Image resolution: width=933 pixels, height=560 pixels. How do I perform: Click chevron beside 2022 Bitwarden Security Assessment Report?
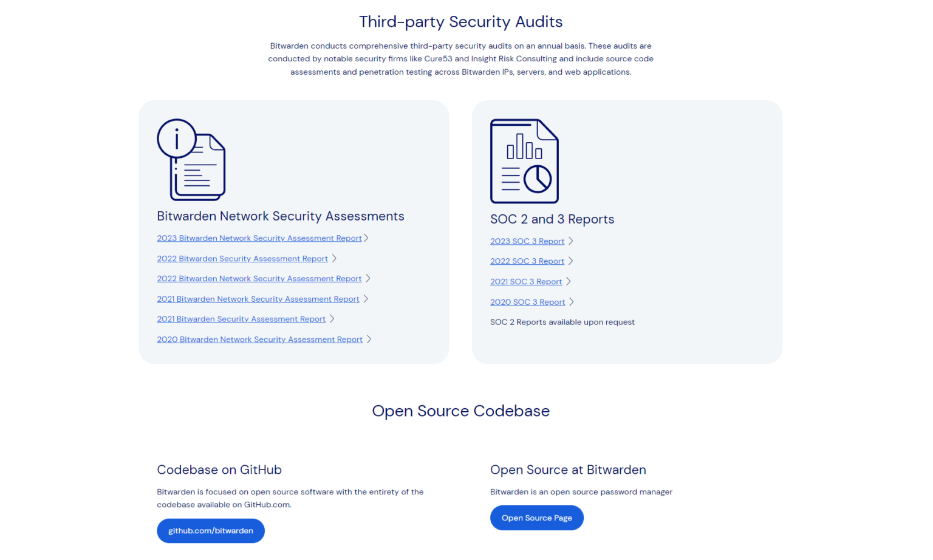[334, 258]
